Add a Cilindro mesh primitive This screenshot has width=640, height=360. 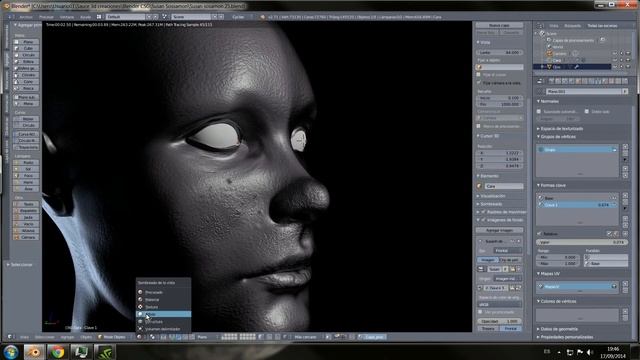click(x=27, y=75)
